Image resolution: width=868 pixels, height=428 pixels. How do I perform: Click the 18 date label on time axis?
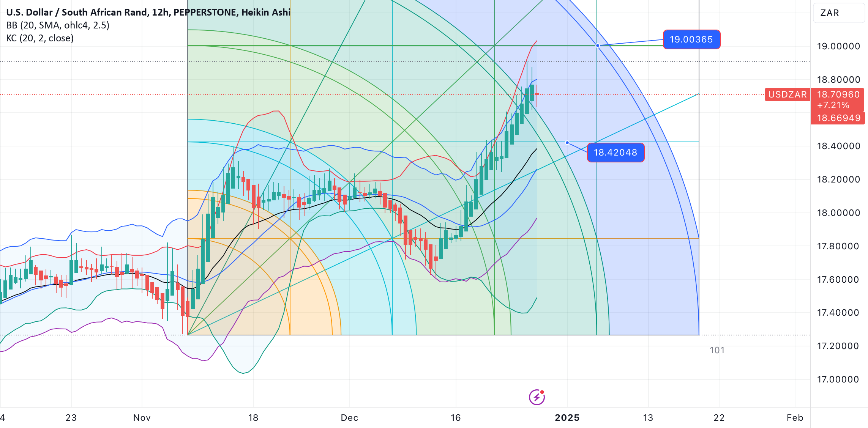pos(253,418)
